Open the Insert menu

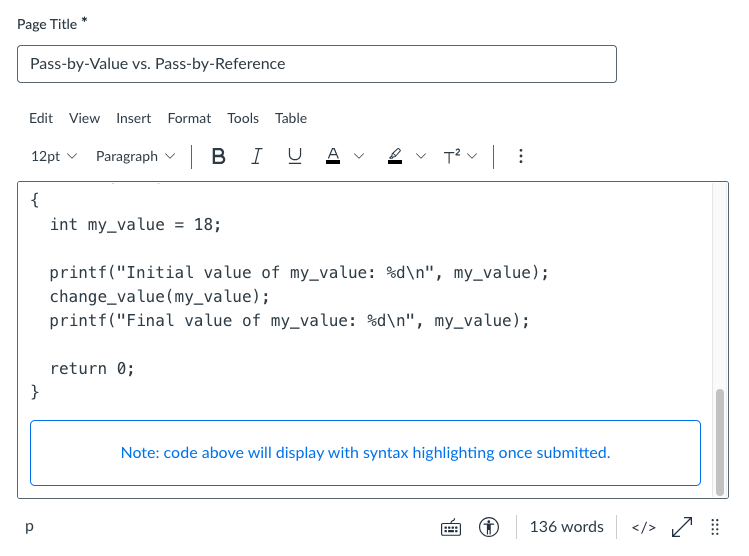click(x=134, y=118)
